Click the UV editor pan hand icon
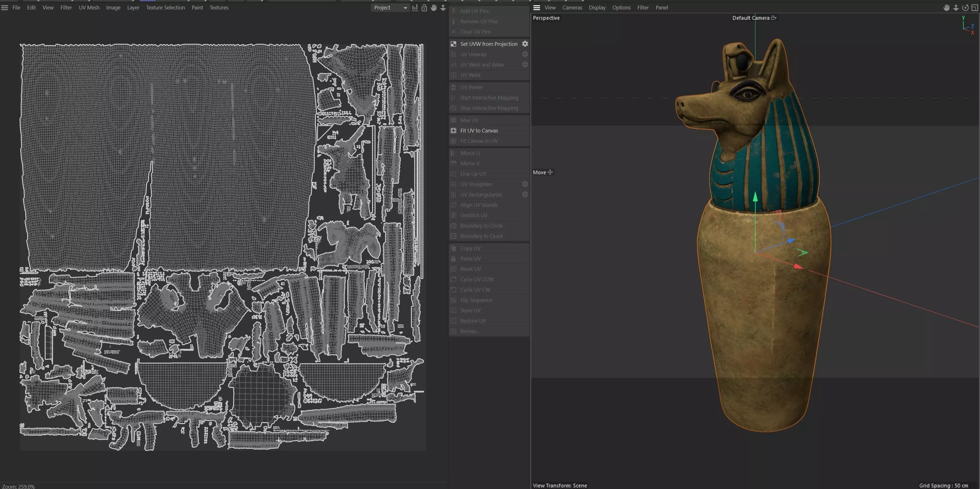This screenshot has width=980, height=489. (x=434, y=8)
